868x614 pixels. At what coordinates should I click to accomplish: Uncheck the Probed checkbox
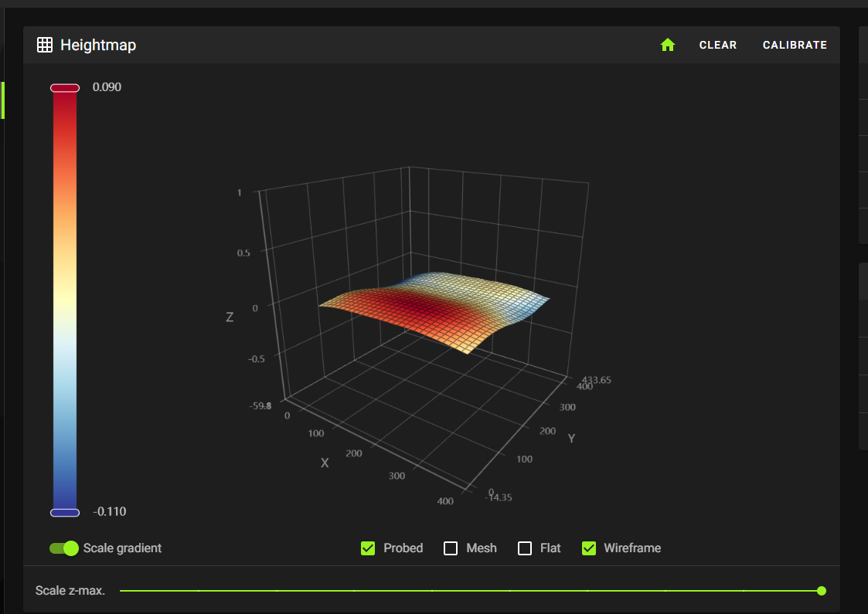tap(368, 548)
